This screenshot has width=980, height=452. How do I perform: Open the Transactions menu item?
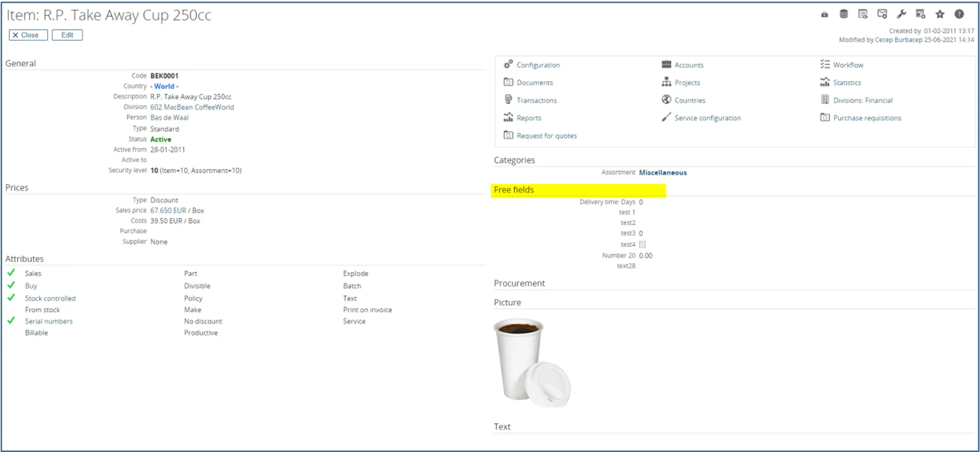coord(536,100)
